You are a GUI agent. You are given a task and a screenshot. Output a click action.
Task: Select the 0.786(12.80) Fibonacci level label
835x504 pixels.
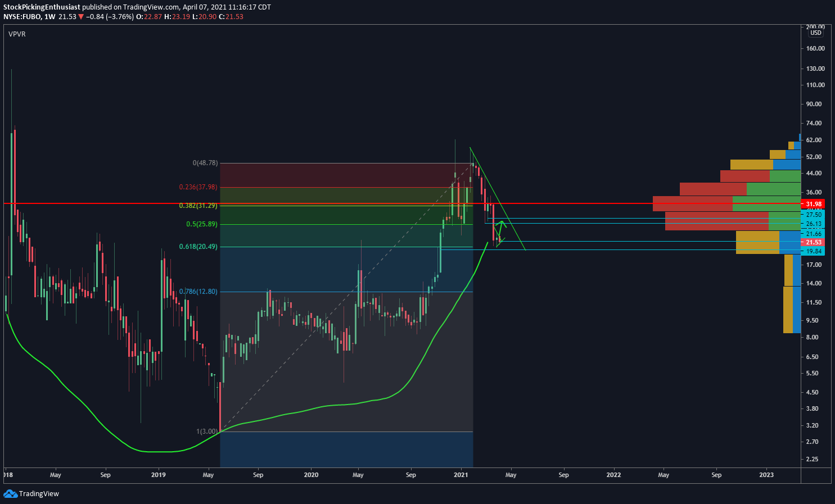(x=198, y=292)
